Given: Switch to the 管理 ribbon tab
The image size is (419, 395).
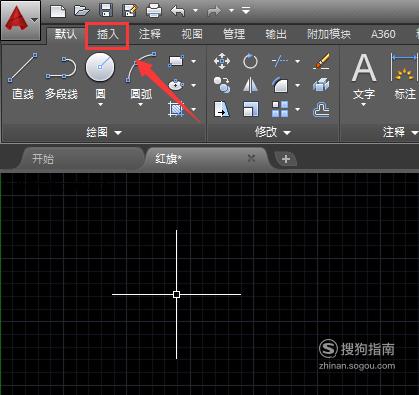Looking at the screenshot, I should pyautogui.click(x=234, y=34).
